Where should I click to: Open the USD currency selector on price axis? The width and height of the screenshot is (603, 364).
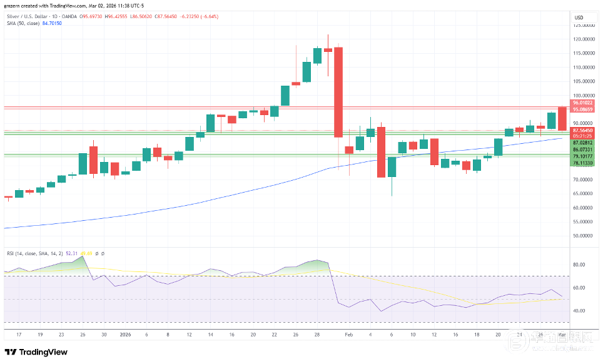point(579,17)
